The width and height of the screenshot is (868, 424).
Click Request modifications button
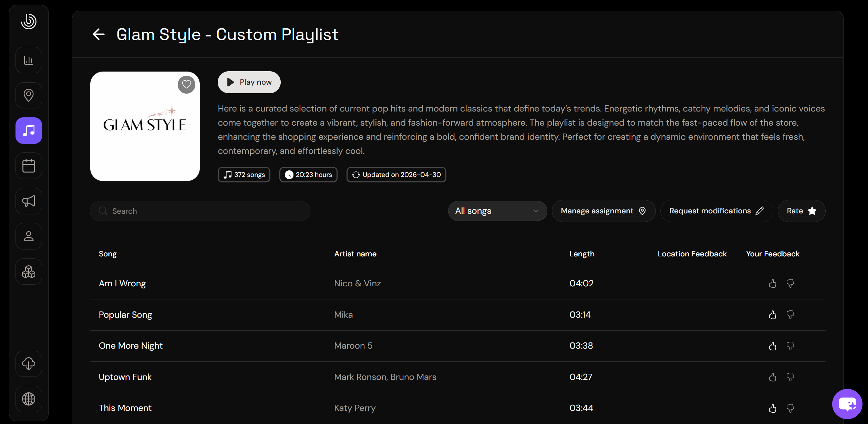pyautogui.click(x=716, y=211)
